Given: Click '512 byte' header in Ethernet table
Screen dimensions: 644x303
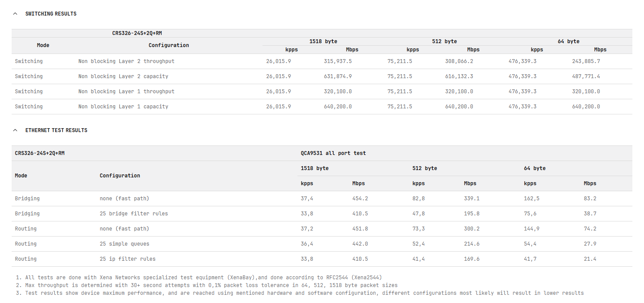Looking at the screenshot, I should (x=425, y=168).
